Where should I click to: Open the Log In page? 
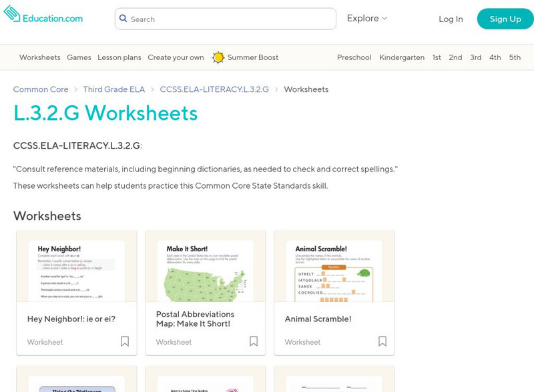[x=451, y=19]
